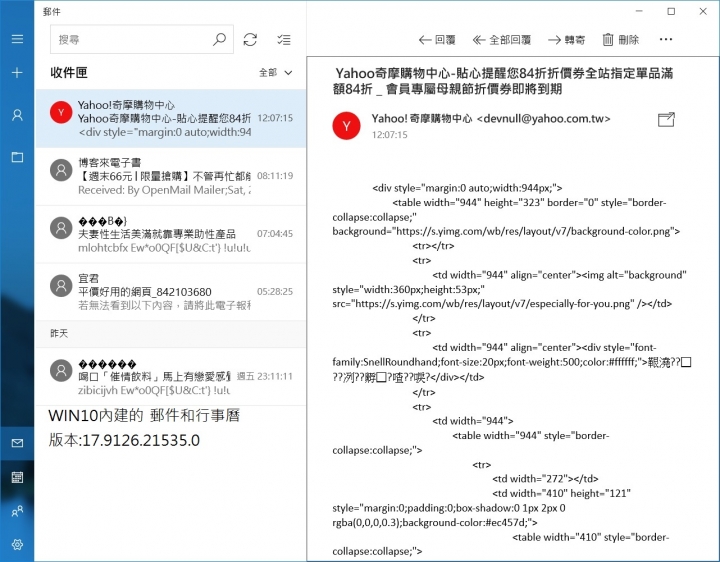
Task: Compose a new mail with plus icon
Action: (17, 73)
